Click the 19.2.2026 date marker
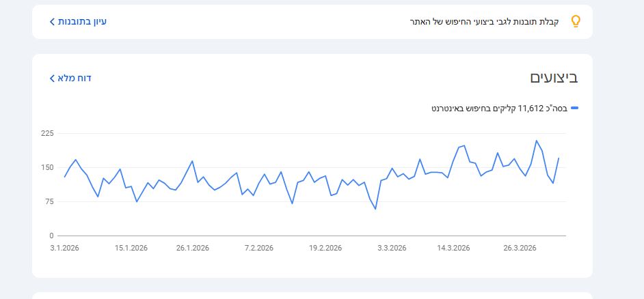This screenshot has width=644, height=299. pos(325,248)
